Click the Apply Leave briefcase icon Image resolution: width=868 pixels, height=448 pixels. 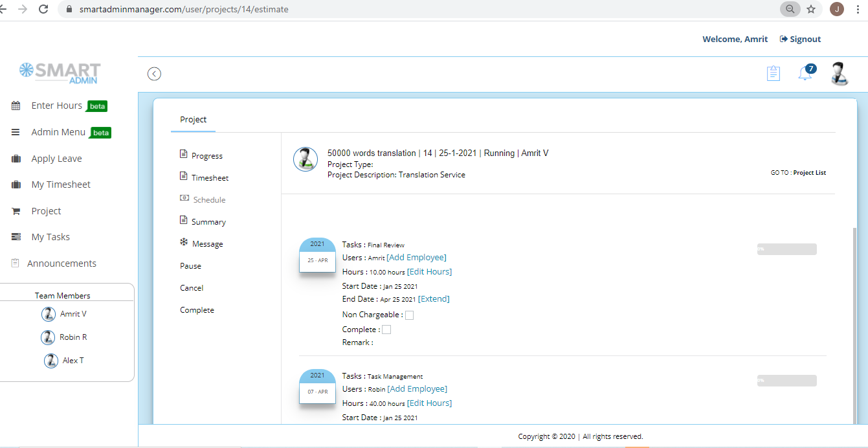14,158
